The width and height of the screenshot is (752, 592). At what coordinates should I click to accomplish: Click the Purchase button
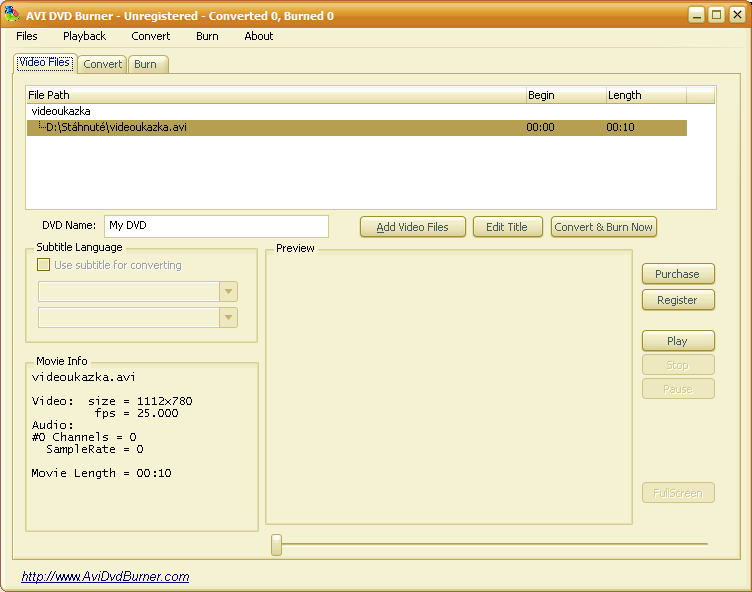click(x=677, y=274)
